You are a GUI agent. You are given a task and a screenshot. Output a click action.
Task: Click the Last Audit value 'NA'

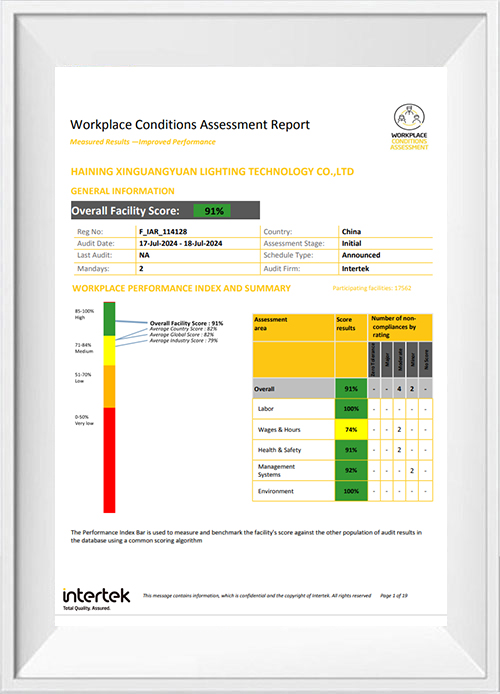(x=144, y=255)
